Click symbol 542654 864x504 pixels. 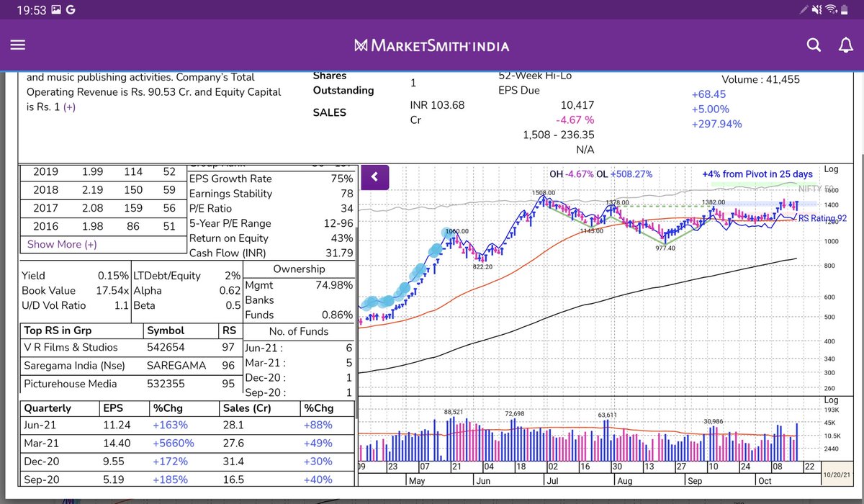165,348
